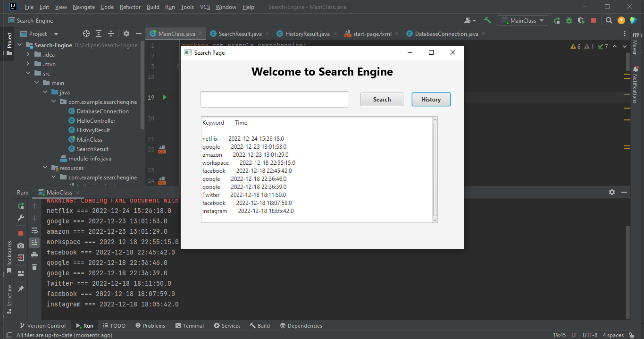Image resolution: width=644 pixels, height=339 pixels.
Task: Open the Version Control tool window
Action: click(x=42, y=326)
